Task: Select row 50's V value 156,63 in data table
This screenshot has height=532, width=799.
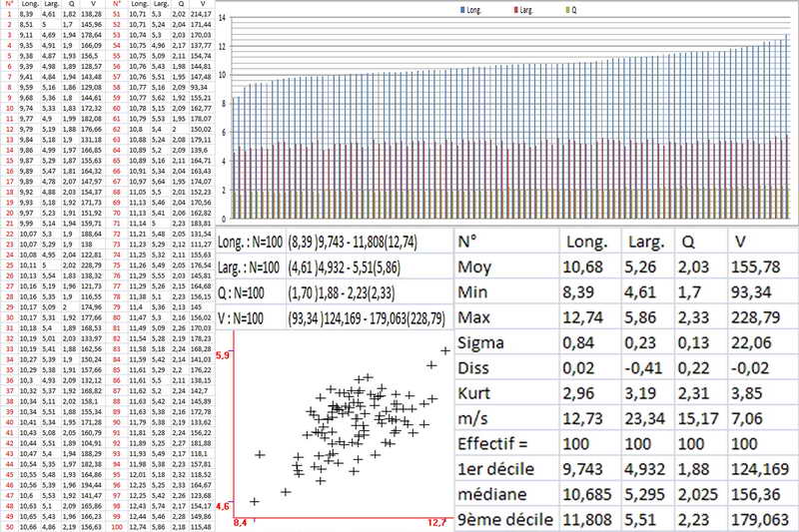Action: pos(91,527)
